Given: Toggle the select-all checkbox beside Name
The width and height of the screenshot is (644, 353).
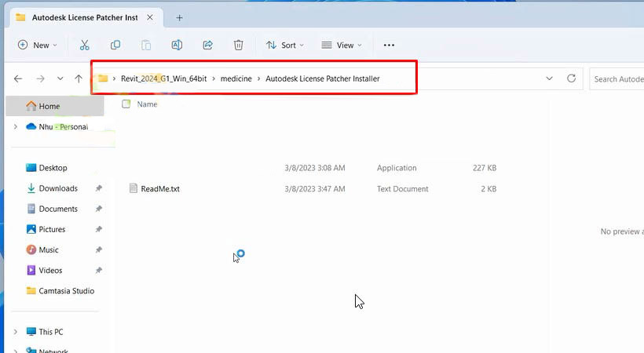Looking at the screenshot, I should coord(126,104).
